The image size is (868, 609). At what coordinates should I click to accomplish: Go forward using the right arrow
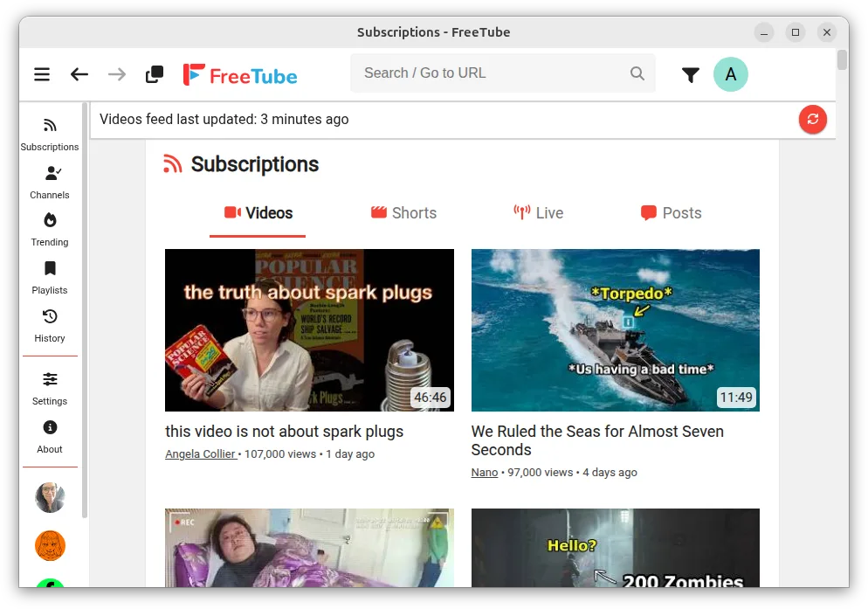117,74
